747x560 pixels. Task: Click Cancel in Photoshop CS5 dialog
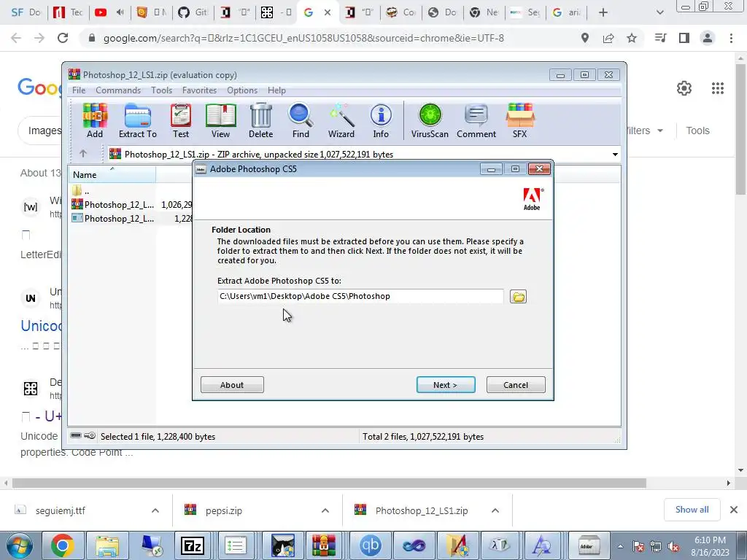pos(516,385)
